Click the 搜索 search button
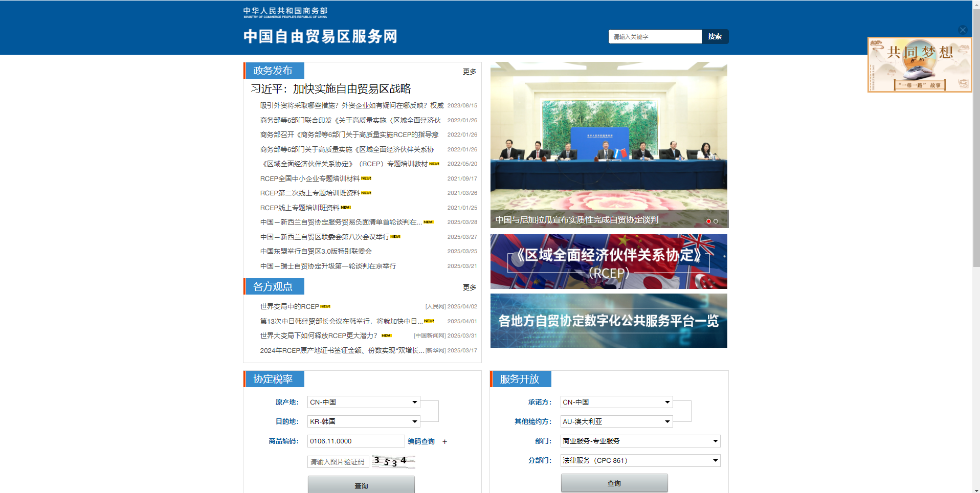The image size is (980, 493). (x=715, y=37)
